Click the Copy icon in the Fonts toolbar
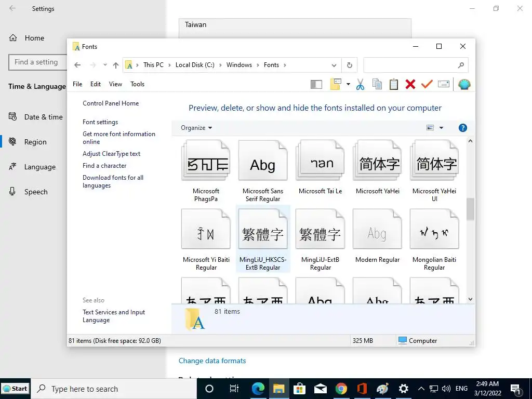Image resolution: width=532 pixels, height=399 pixels. coord(377,84)
